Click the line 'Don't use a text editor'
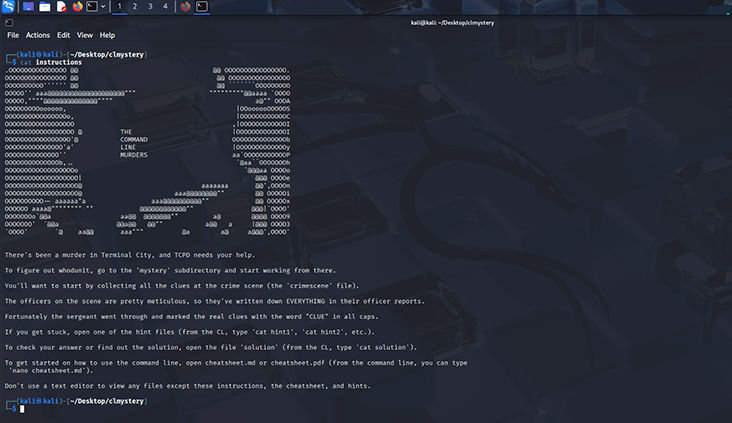 tap(188, 386)
